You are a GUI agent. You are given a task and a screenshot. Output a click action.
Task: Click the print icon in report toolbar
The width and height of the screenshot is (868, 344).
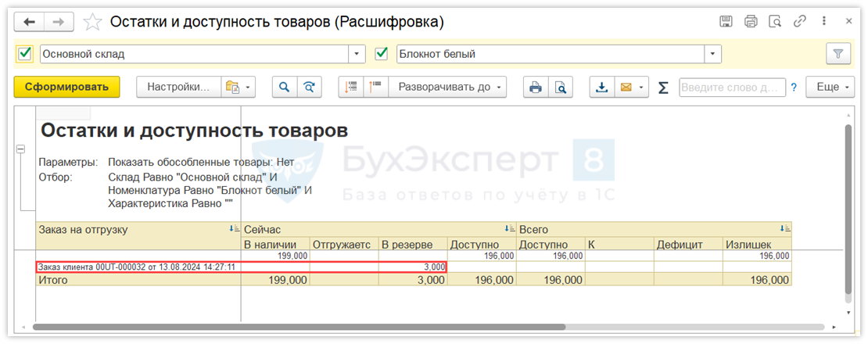click(x=536, y=88)
